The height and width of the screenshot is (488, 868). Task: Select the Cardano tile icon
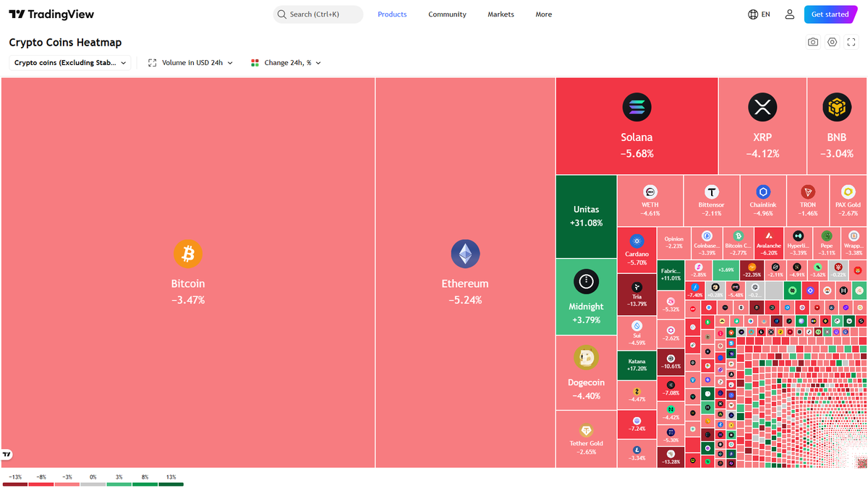click(637, 241)
